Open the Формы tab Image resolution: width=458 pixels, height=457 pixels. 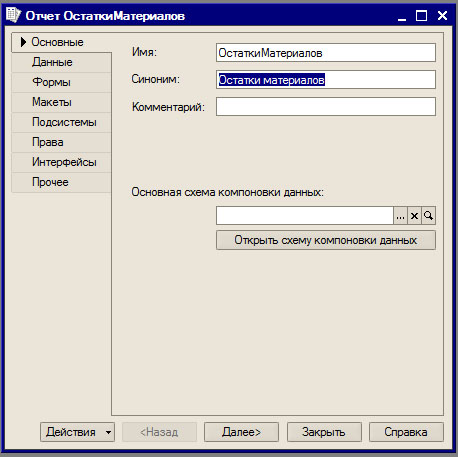(61, 82)
